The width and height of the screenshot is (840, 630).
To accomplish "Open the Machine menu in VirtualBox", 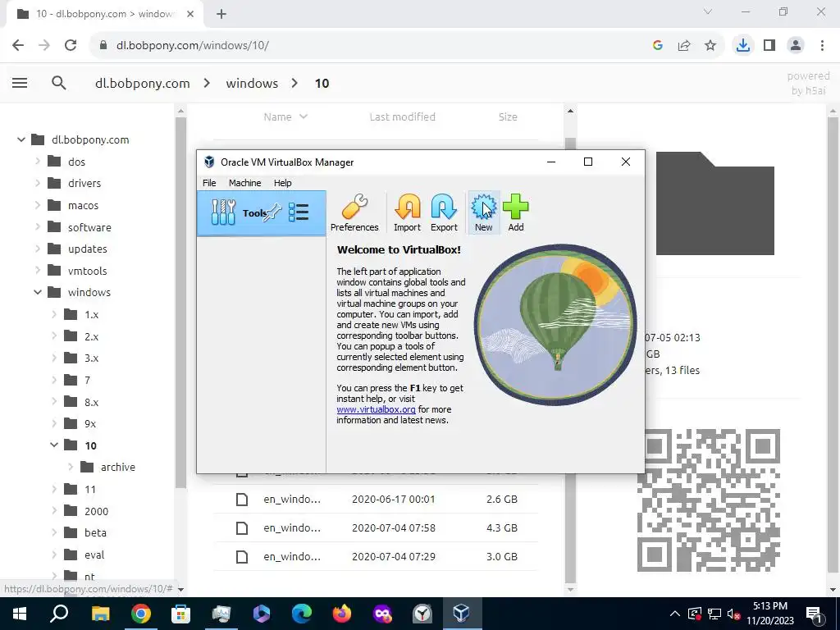I will point(244,183).
